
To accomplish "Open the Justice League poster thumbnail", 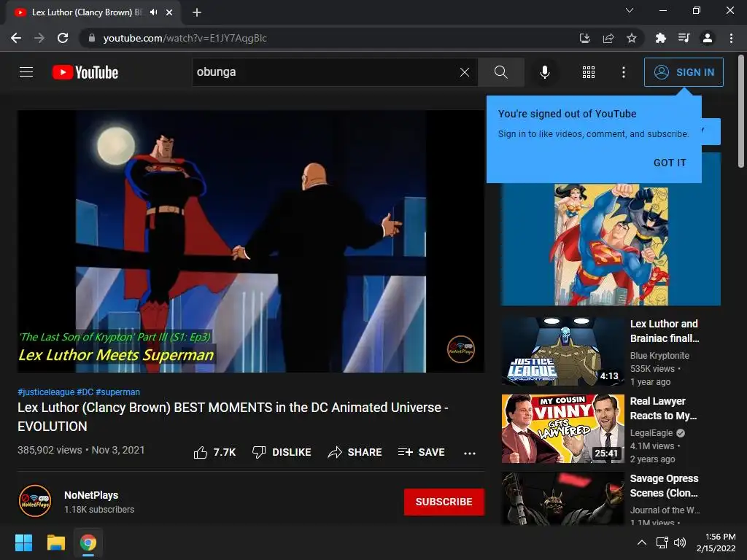I will tap(611, 244).
